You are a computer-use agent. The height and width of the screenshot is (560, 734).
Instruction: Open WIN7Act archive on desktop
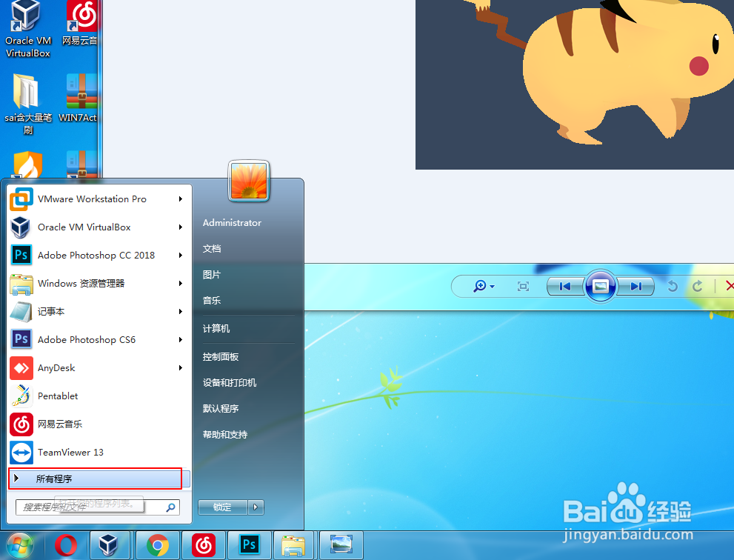tap(79, 99)
